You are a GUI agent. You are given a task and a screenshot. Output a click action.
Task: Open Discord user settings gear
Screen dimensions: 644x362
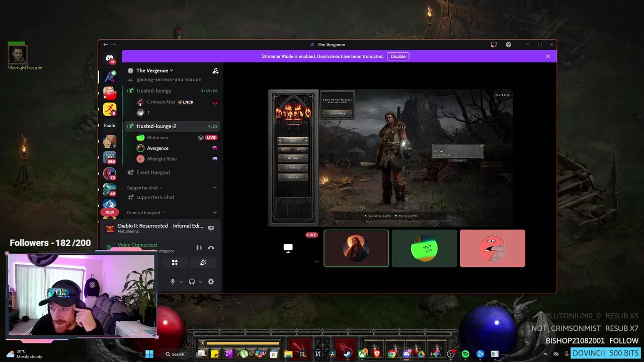click(x=211, y=282)
